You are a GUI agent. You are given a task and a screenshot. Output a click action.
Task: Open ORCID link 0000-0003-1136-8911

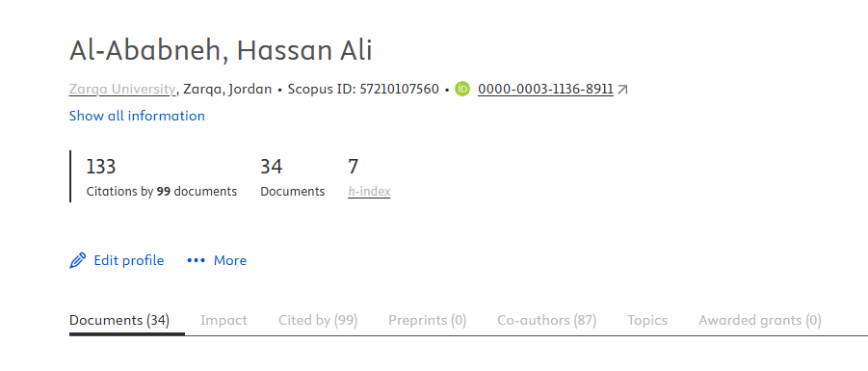coord(545,90)
